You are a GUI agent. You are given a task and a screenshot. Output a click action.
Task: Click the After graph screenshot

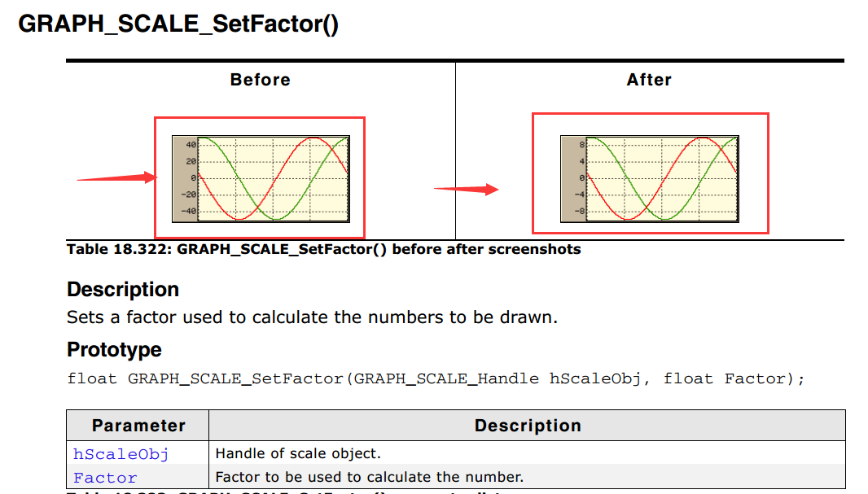pos(649,179)
